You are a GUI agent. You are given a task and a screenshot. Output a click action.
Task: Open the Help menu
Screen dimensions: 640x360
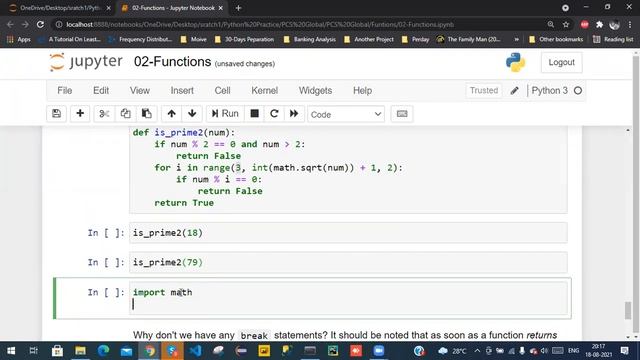click(x=362, y=91)
